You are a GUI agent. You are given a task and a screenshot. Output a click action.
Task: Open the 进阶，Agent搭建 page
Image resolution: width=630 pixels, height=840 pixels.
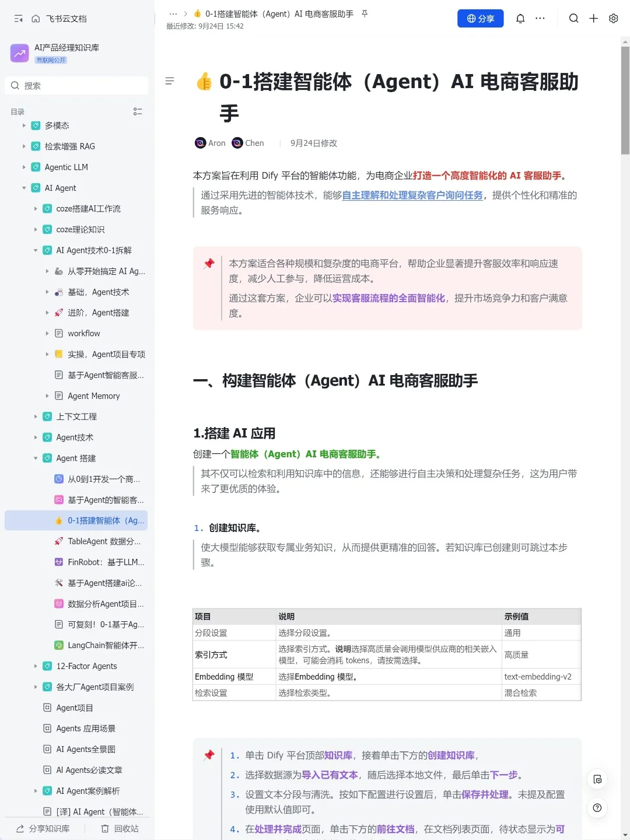(98, 313)
